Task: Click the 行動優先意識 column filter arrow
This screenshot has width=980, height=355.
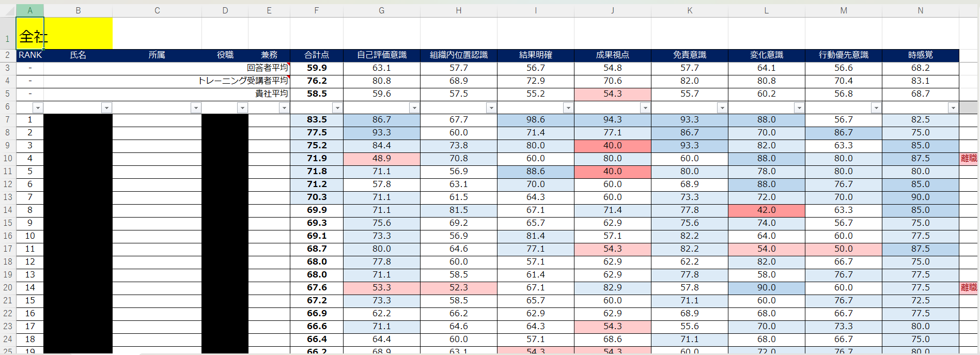Action: (x=876, y=107)
